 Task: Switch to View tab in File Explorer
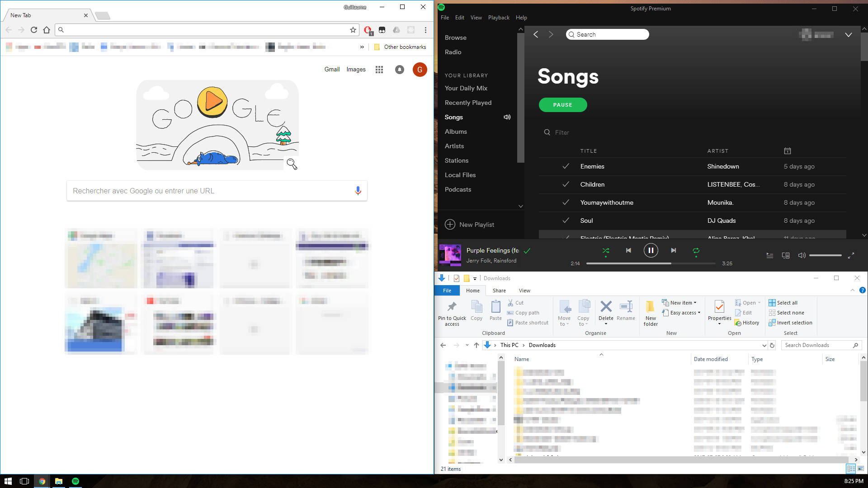pyautogui.click(x=524, y=291)
